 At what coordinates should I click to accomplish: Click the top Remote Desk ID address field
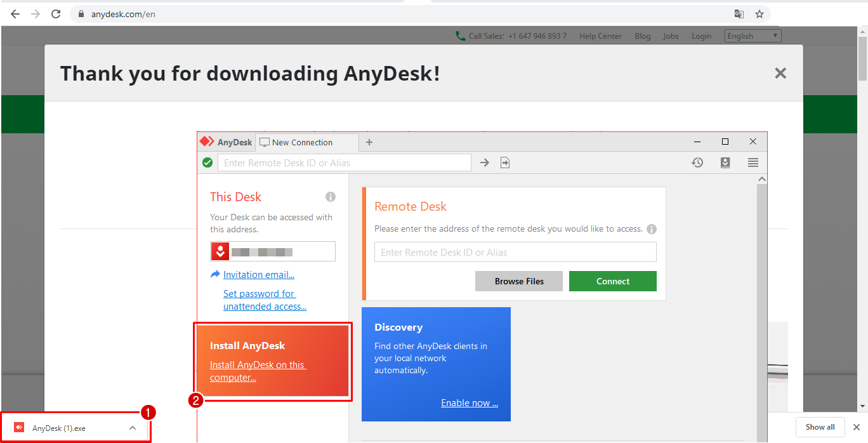click(x=345, y=163)
